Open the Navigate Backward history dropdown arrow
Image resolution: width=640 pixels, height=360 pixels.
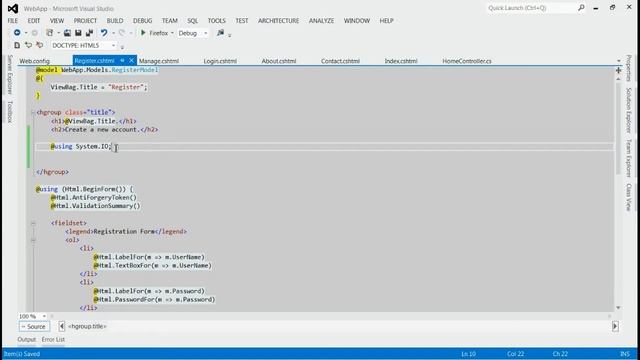coord(25,33)
